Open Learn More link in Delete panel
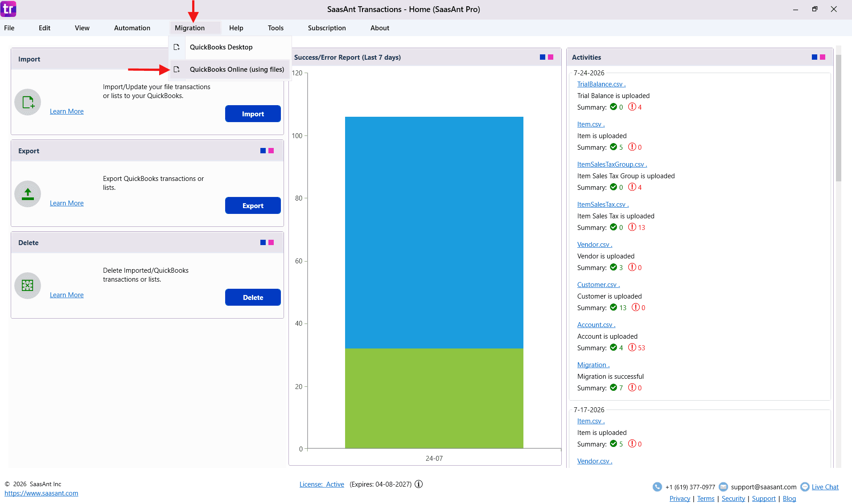Image resolution: width=852 pixels, height=504 pixels. click(x=66, y=295)
